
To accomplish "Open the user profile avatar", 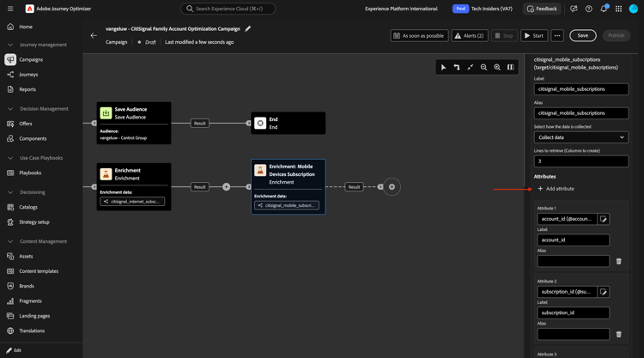I will click(634, 9).
